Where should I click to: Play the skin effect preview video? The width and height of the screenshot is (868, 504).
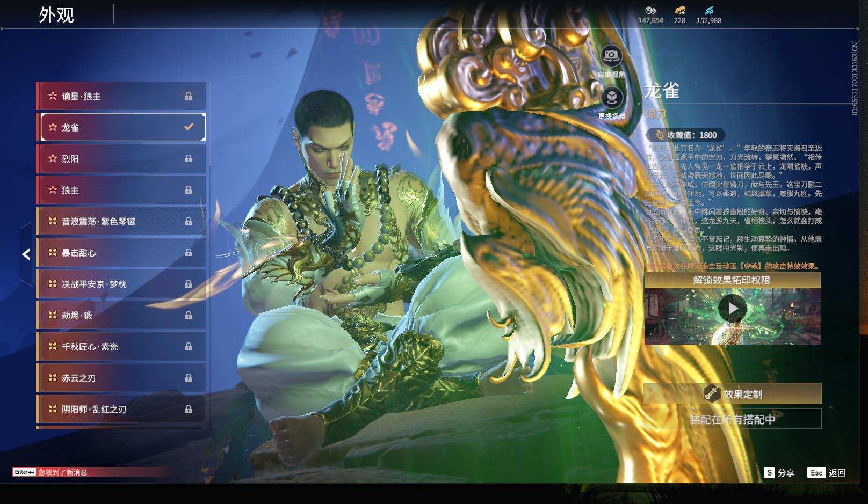coord(733,309)
